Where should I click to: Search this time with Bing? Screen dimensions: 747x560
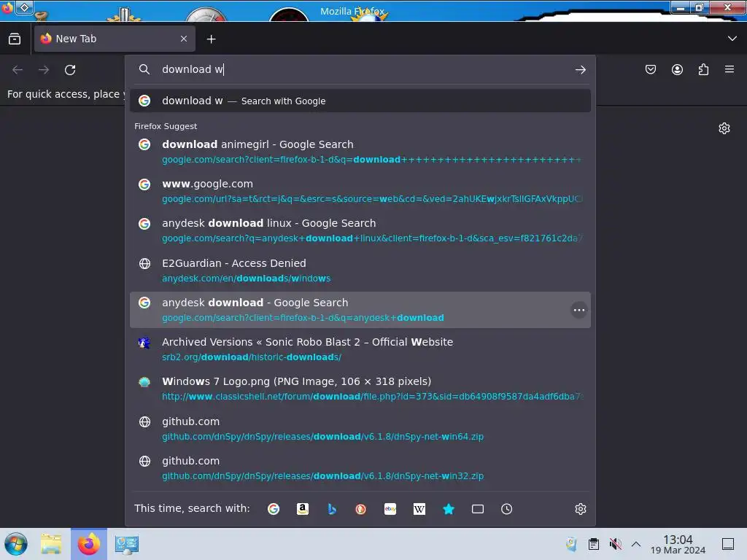pyautogui.click(x=332, y=509)
